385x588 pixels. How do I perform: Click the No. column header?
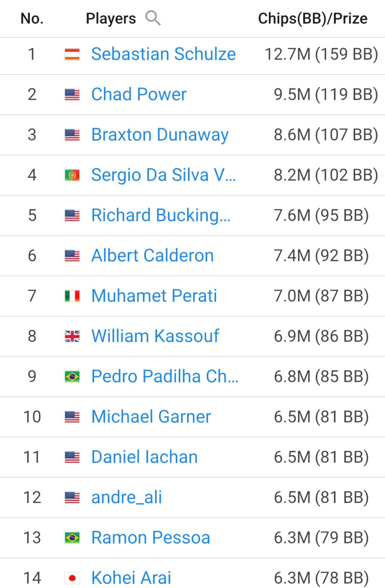(x=32, y=19)
